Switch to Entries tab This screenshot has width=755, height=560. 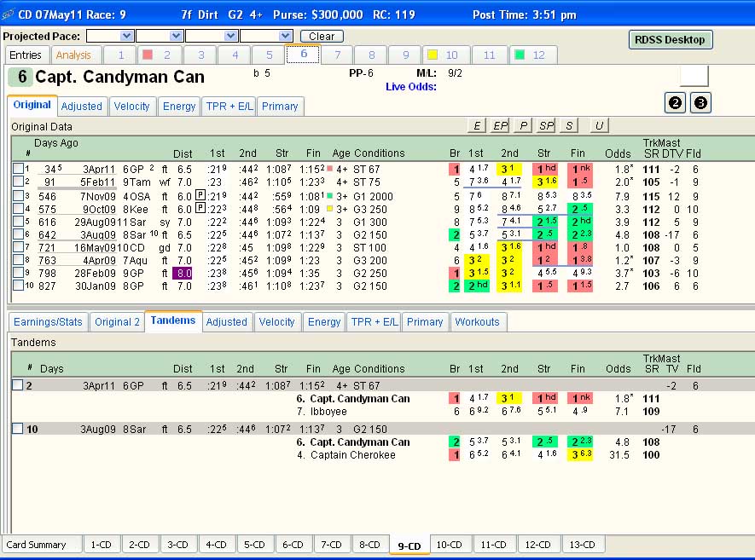26,55
